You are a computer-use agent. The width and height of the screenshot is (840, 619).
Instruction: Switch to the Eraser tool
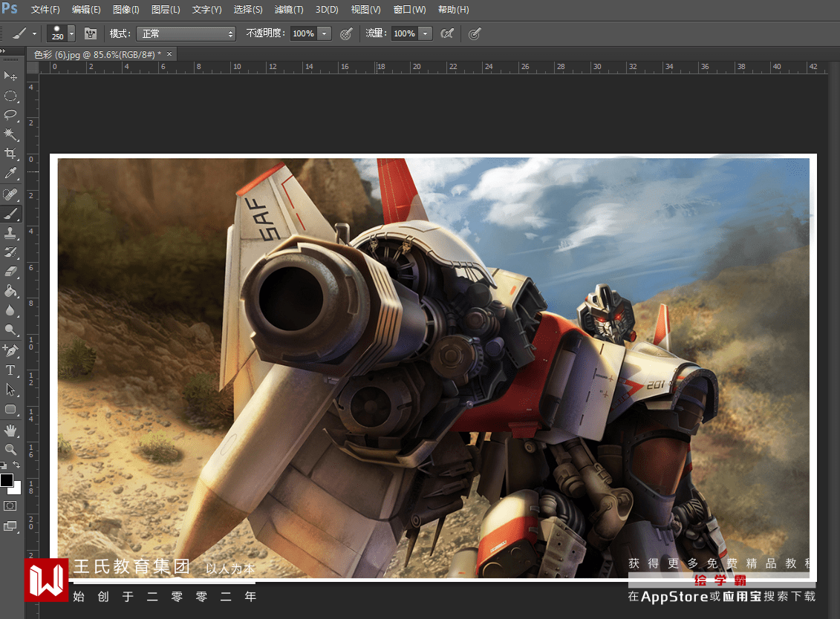(11, 272)
